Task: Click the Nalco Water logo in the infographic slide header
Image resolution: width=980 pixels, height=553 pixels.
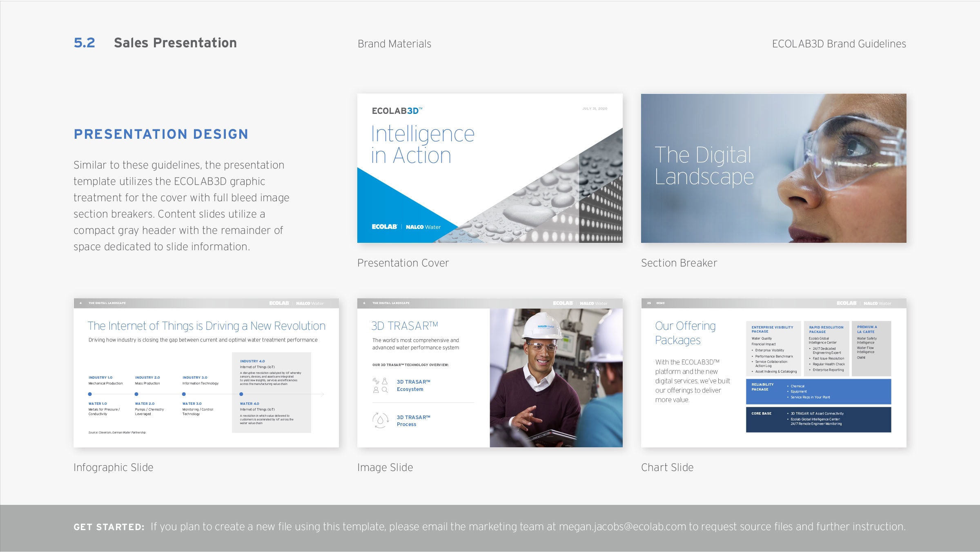Action: point(310,303)
